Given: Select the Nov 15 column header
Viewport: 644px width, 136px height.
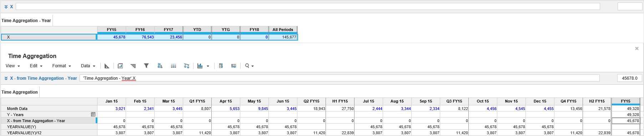Looking at the screenshot, I should point(511,101).
